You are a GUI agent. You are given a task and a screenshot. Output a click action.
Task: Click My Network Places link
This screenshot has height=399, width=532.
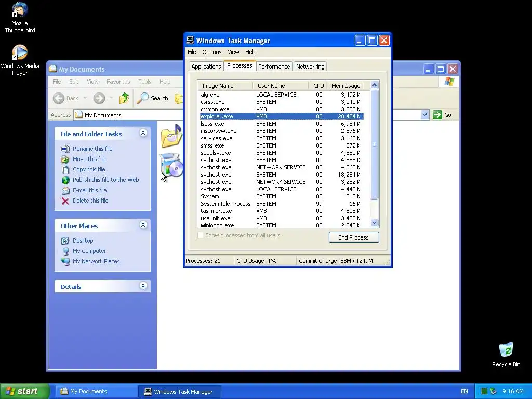96,262
